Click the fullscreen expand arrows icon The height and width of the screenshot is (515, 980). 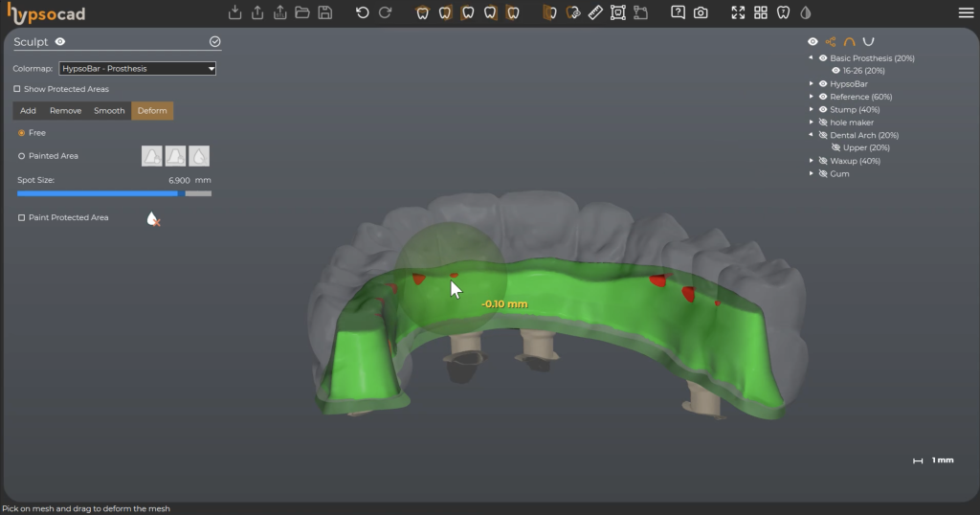(737, 12)
